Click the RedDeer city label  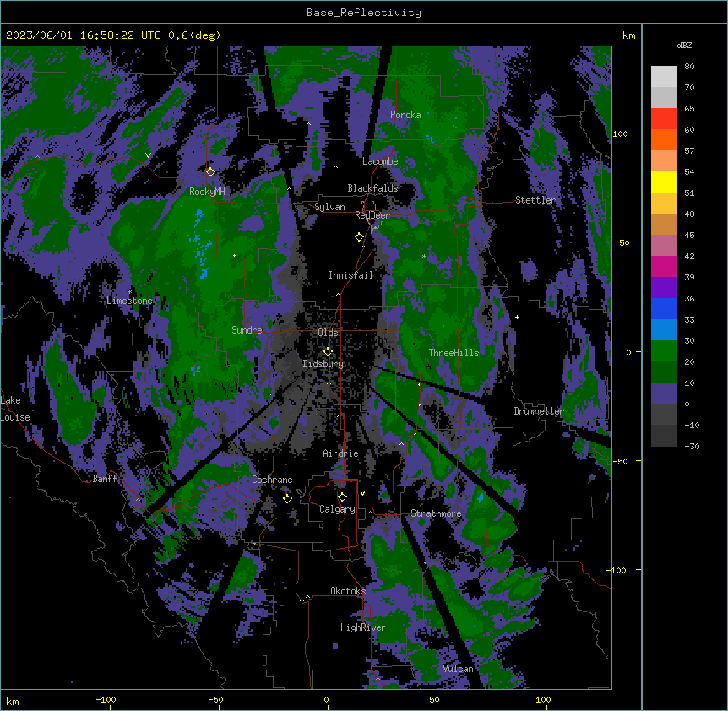click(x=372, y=215)
